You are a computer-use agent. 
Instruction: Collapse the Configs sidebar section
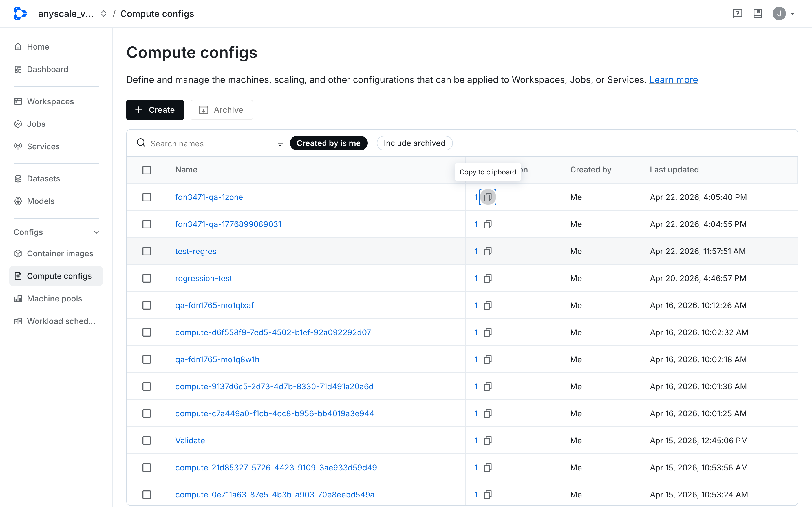[96, 232]
